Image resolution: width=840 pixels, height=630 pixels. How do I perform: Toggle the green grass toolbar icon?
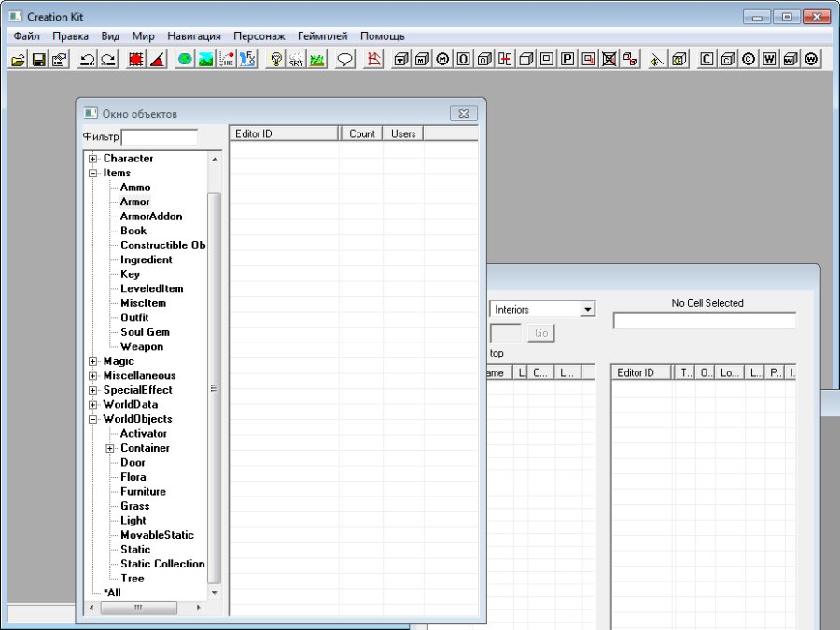click(317, 59)
